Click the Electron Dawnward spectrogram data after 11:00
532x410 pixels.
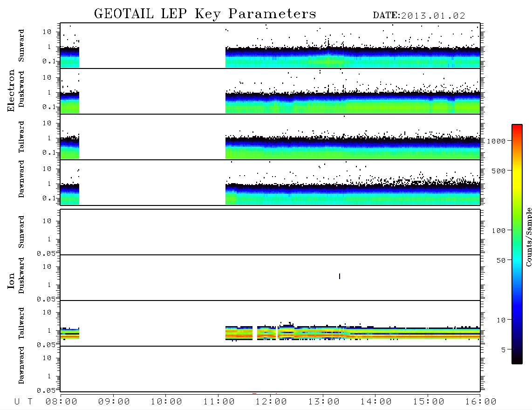(x=353, y=194)
